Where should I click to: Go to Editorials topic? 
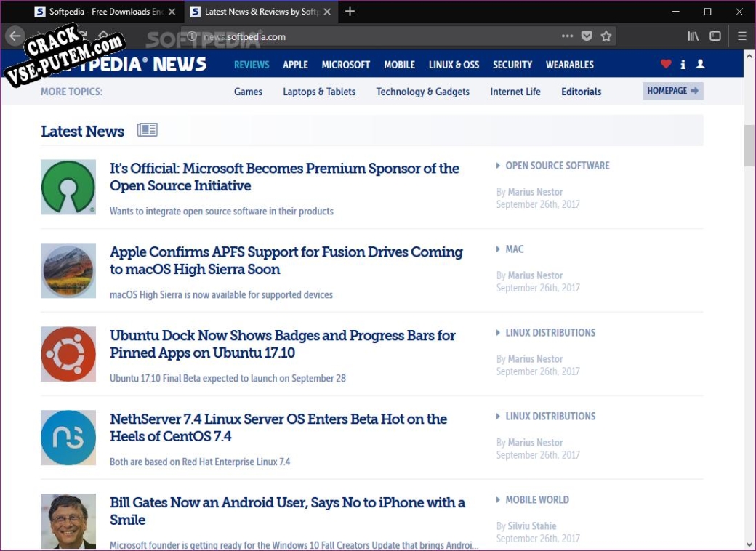tap(581, 92)
